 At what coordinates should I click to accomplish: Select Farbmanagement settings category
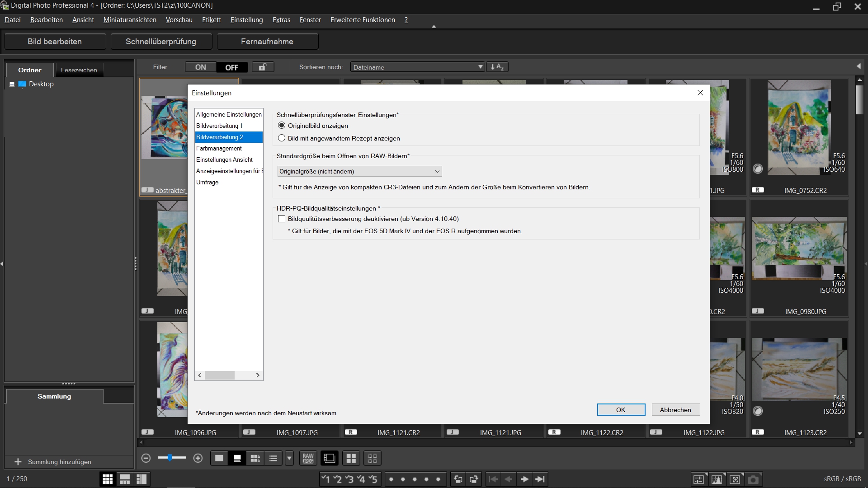click(229, 148)
